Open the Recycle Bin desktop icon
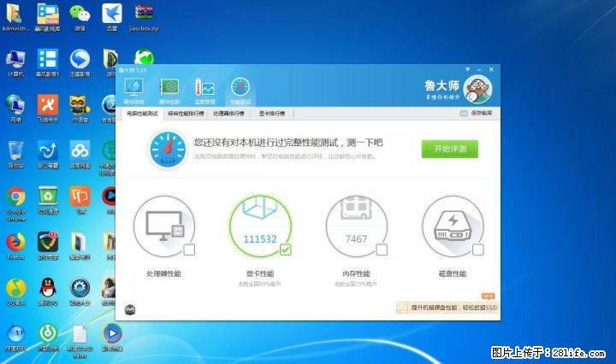616x364 pixels. point(15,155)
